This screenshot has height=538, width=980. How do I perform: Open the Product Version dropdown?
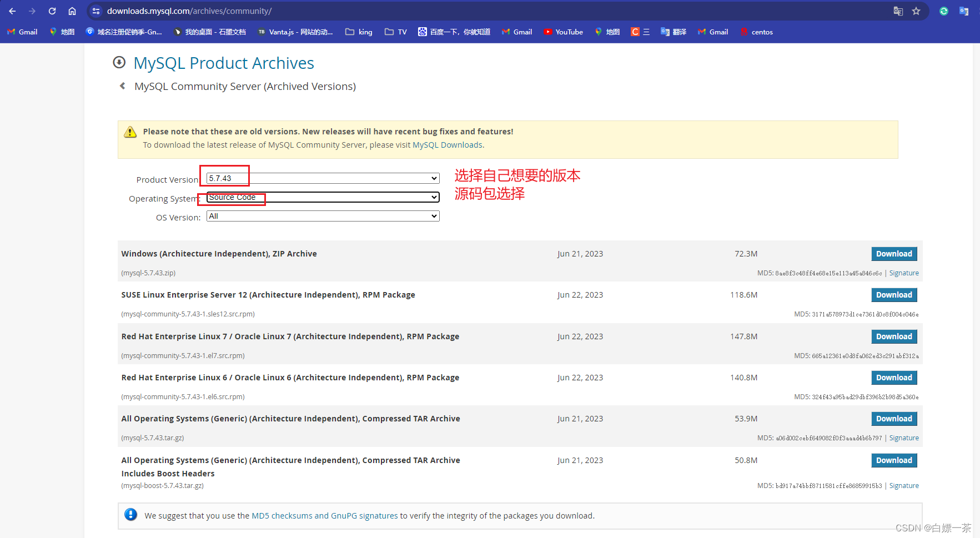tap(323, 178)
